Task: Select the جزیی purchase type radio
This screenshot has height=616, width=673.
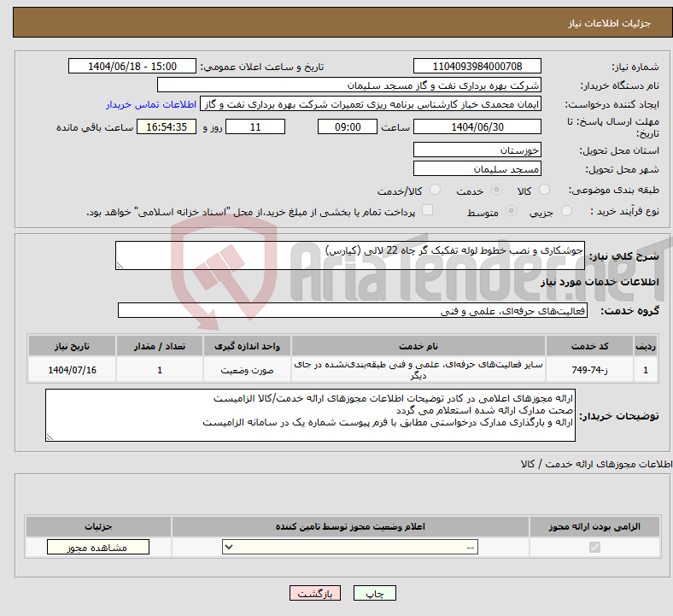Action: 566,211
